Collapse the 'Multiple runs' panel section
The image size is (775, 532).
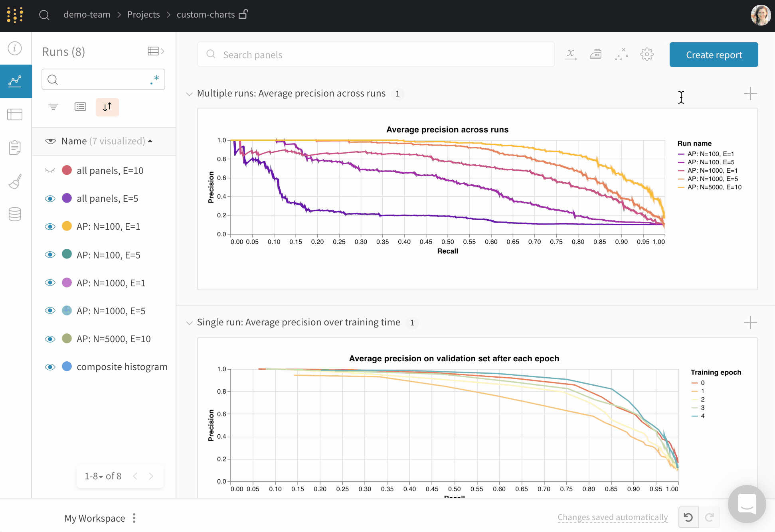click(x=190, y=94)
